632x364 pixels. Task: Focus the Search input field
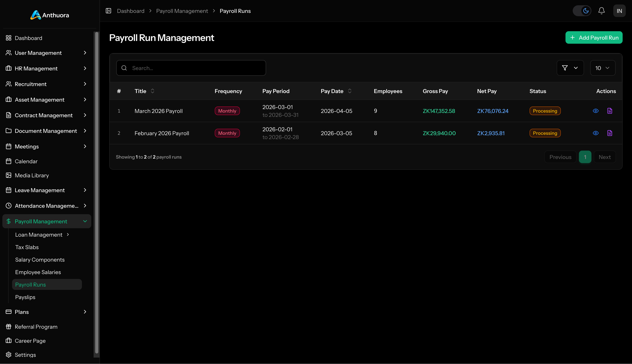tap(191, 68)
